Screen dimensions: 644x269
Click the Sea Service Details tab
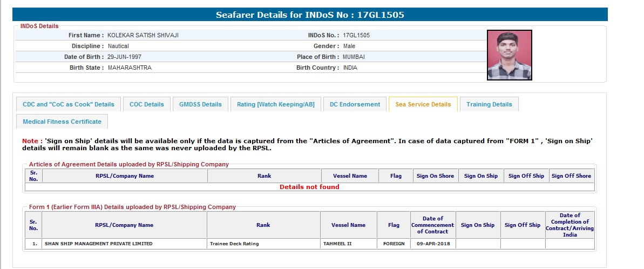point(423,104)
